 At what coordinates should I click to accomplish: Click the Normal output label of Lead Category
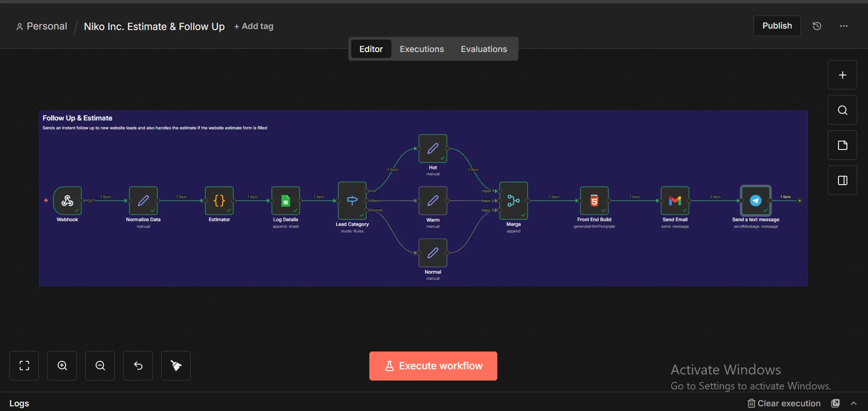click(376, 210)
